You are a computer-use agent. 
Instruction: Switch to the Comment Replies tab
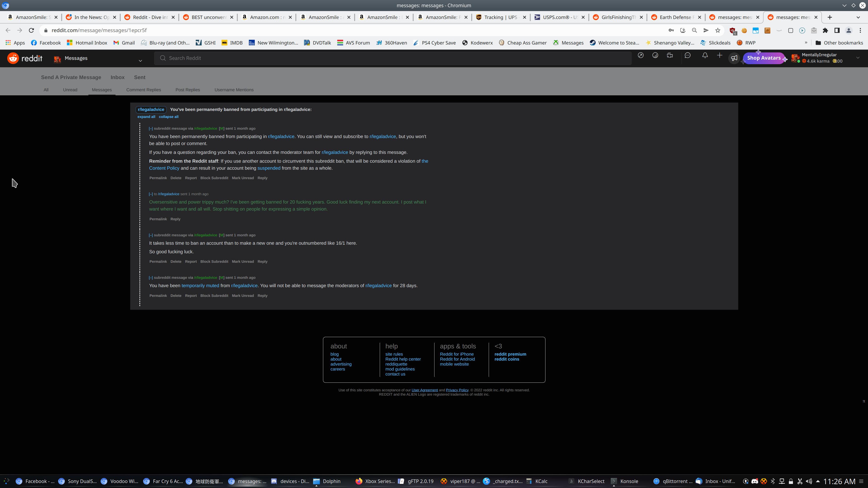pyautogui.click(x=144, y=90)
